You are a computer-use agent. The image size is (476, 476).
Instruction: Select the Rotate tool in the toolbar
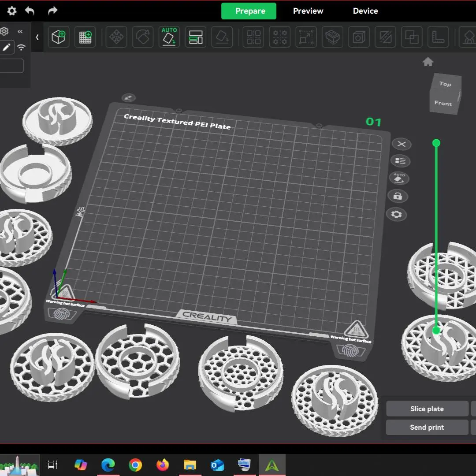(x=143, y=37)
